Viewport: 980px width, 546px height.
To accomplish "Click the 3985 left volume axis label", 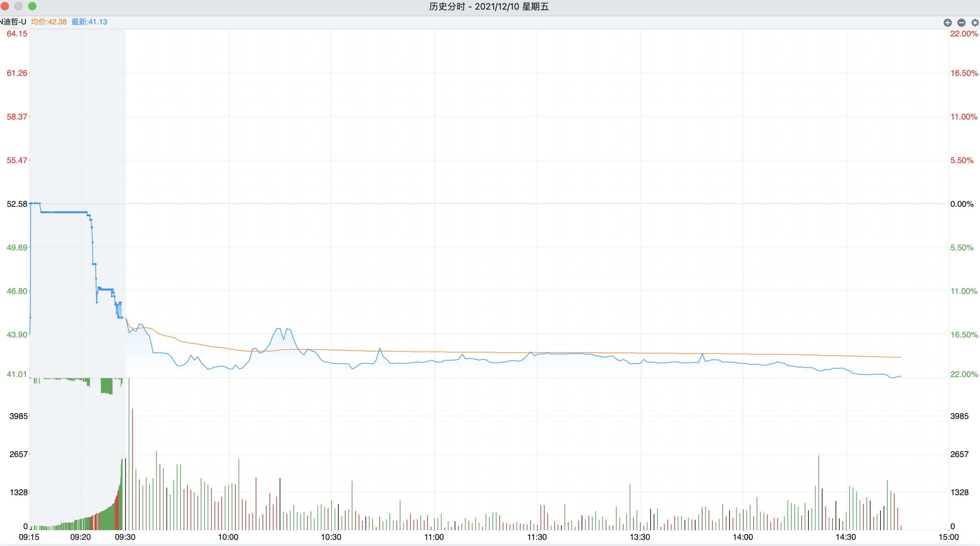I will tap(19, 416).
